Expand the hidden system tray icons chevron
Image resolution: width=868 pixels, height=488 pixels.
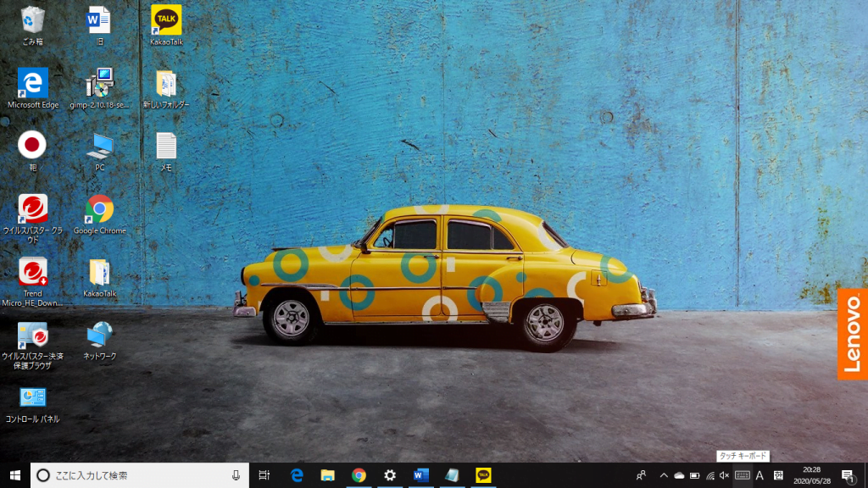tap(664, 475)
